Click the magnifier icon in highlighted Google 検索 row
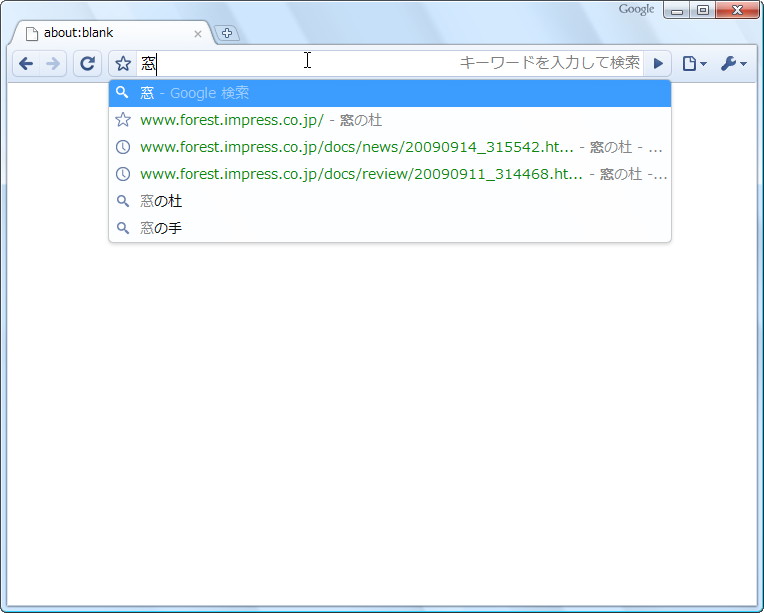Image resolution: width=764 pixels, height=613 pixels. [122, 93]
